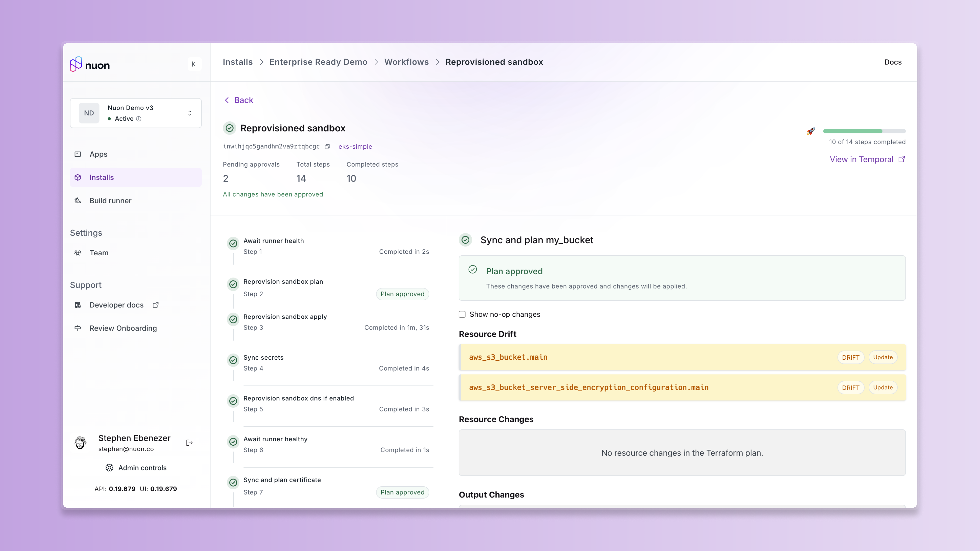Click Stephen Ebenezer's avatar image
The width and height of the screenshot is (980, 551).
click(80, 443)
